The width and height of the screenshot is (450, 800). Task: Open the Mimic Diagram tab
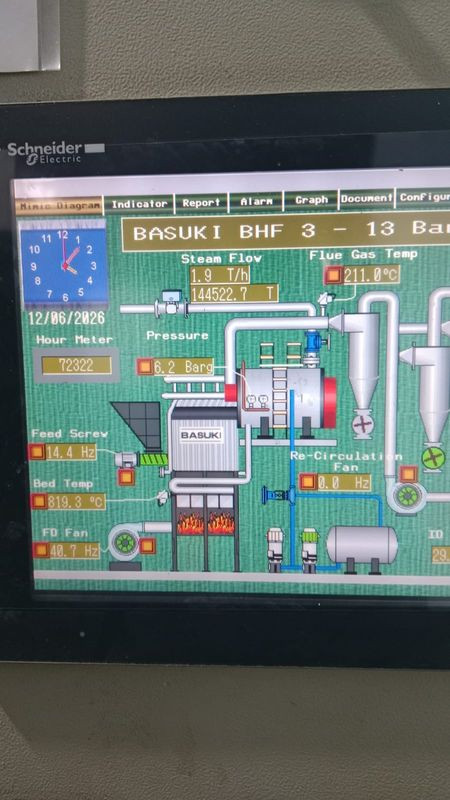[59, 206]
